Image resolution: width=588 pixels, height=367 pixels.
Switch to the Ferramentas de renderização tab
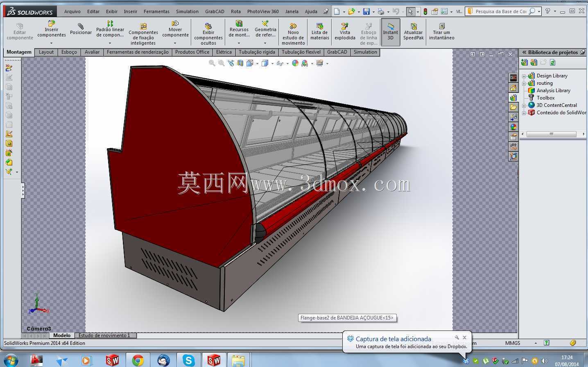tap(138, 52)
